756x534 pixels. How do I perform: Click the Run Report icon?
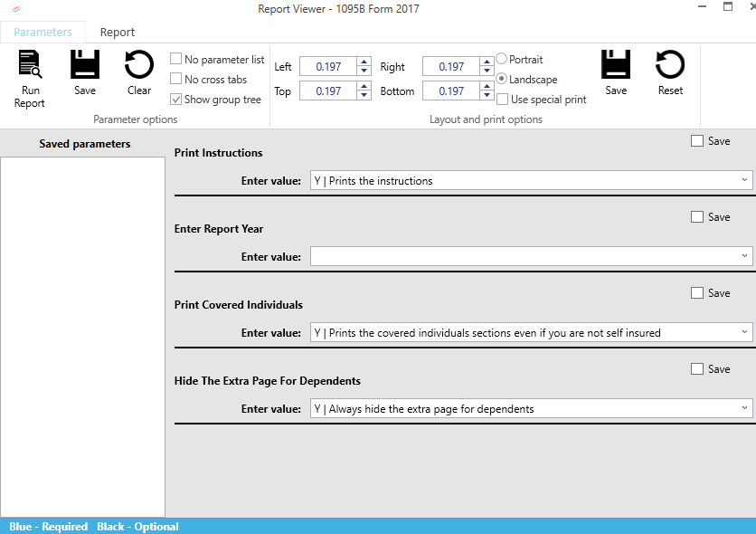tap(30, 64)
